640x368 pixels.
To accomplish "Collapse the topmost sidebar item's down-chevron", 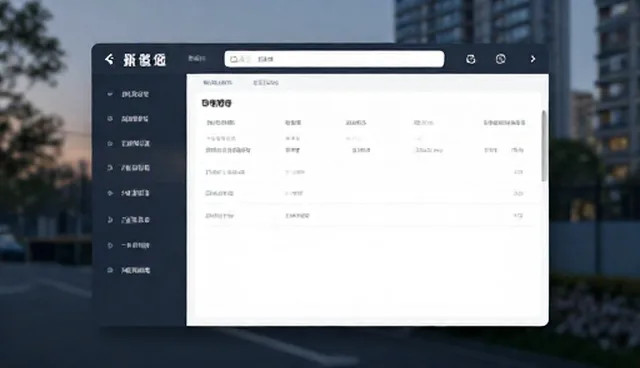I will click(x=110, y=94).
